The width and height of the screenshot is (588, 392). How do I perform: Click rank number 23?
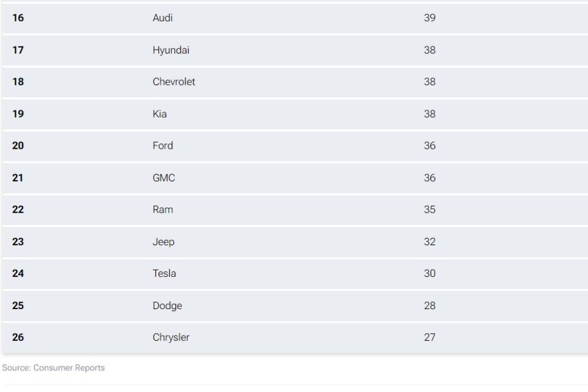pyautogui.click(x=18, y=242)
